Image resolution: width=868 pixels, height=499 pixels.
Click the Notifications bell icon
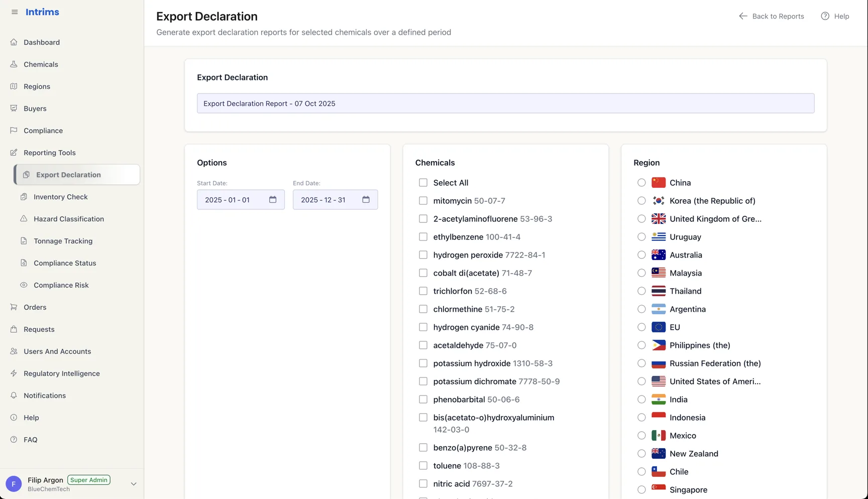pyautogui.click(x=14, y=396)
